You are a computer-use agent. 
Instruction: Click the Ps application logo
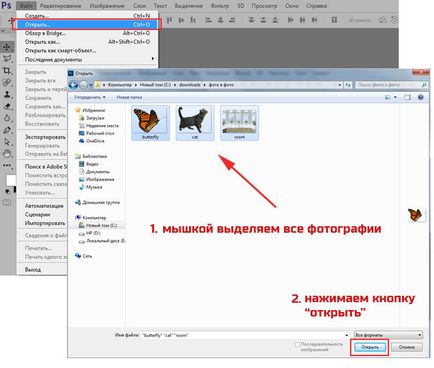point(7,6)
